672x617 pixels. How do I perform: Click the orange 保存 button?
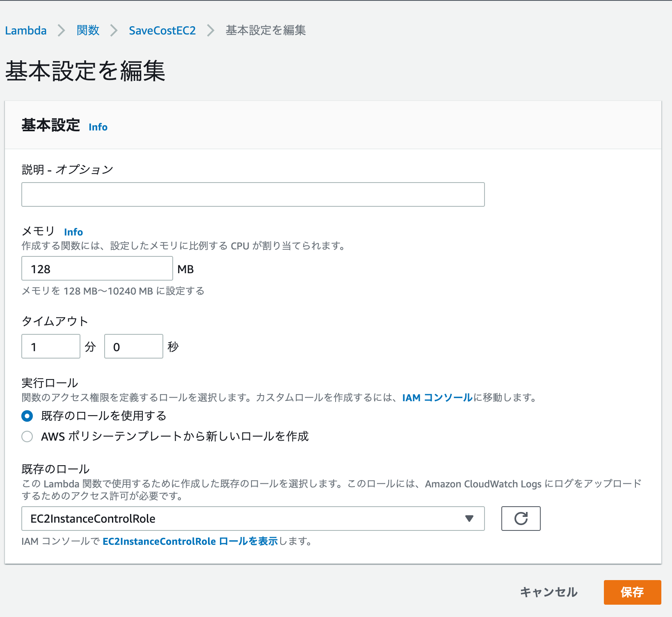(633, 592)
